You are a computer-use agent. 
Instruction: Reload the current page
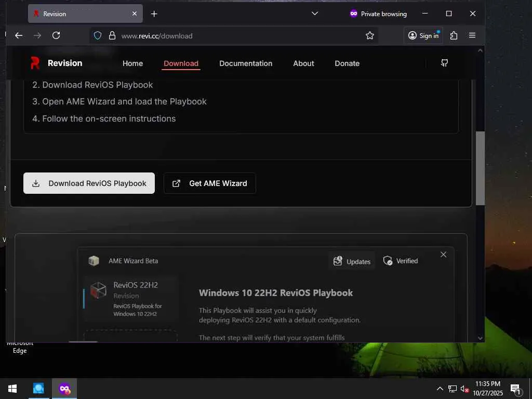point(56,36)
